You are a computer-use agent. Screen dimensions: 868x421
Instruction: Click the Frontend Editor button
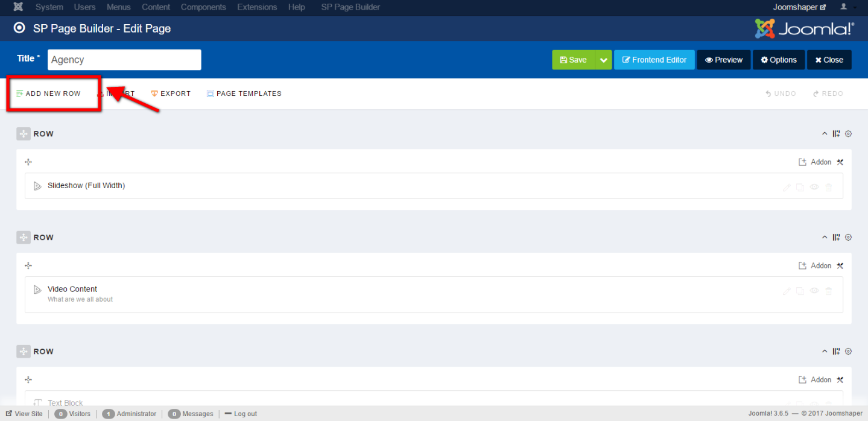(654, 60)
